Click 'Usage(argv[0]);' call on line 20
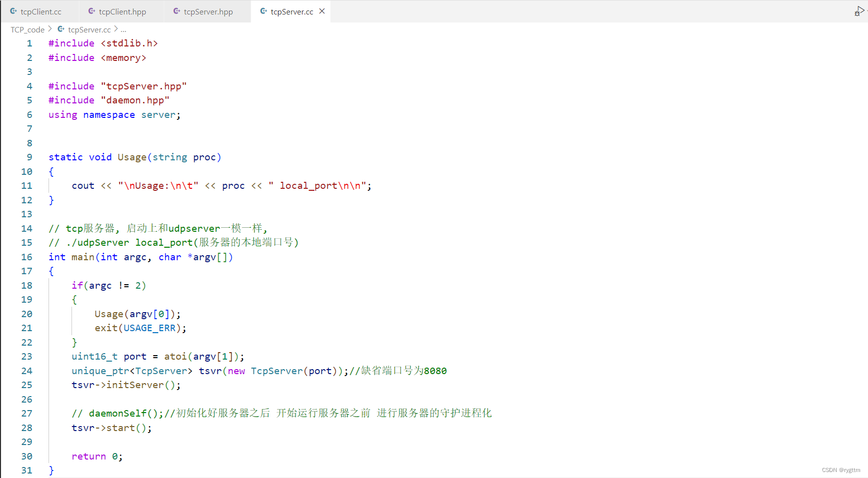868x478 pixels. tap(138, 314)
